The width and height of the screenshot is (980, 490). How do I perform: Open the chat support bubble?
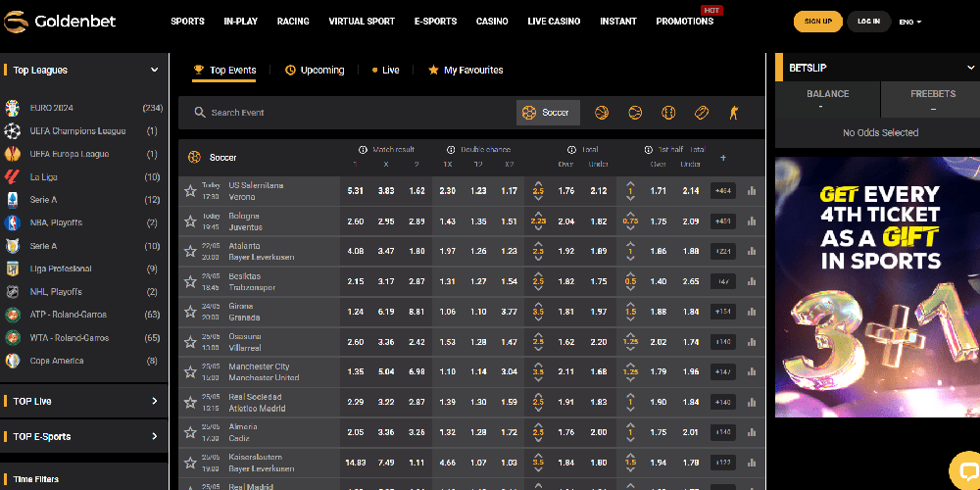[966, 468]
